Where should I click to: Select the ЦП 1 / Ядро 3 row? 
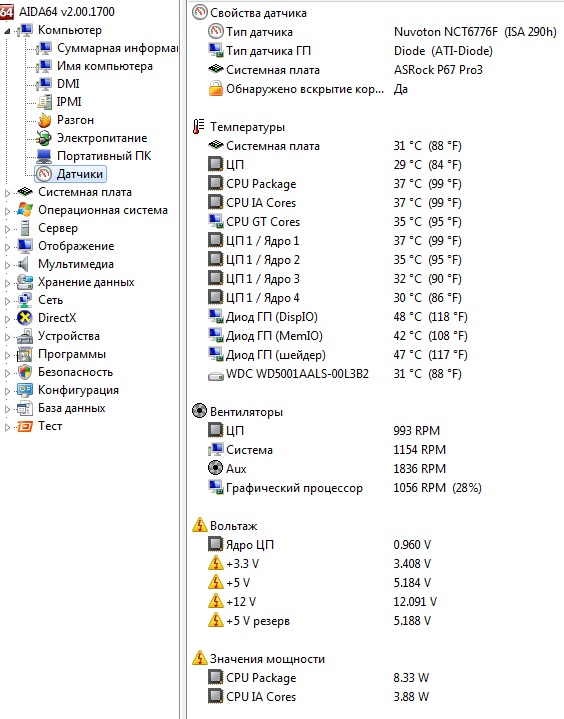tap(335, 278)
